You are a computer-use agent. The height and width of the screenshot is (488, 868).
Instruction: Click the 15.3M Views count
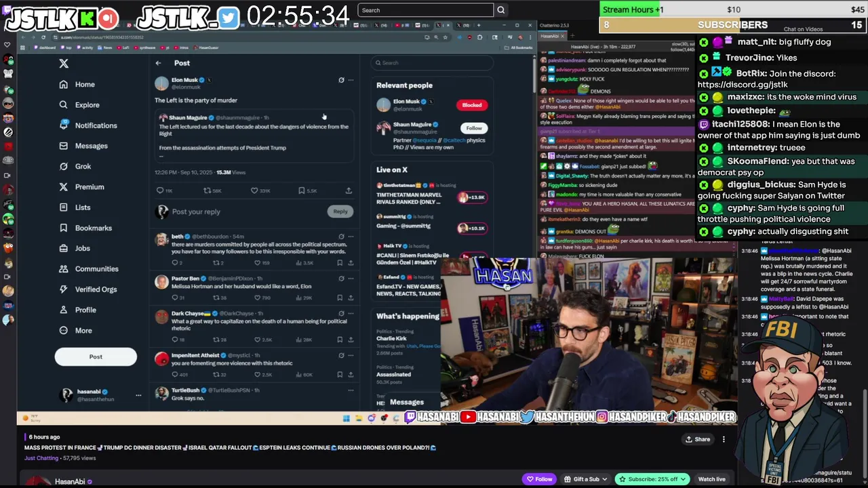pyautogui.click(x=231, y=172)
